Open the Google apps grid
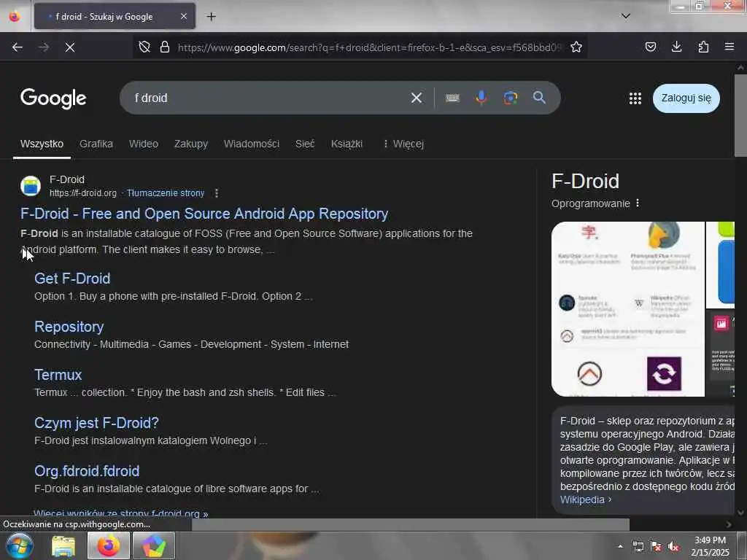747x560 pixels. pyautogui.click(x=635, y=98)
